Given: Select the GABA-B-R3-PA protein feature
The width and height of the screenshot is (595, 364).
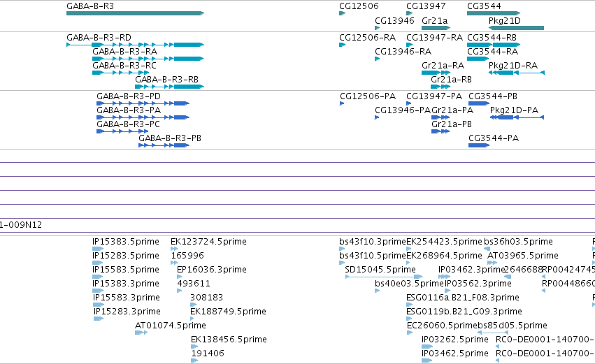Looking at the screenshot, I should point(143,117).
